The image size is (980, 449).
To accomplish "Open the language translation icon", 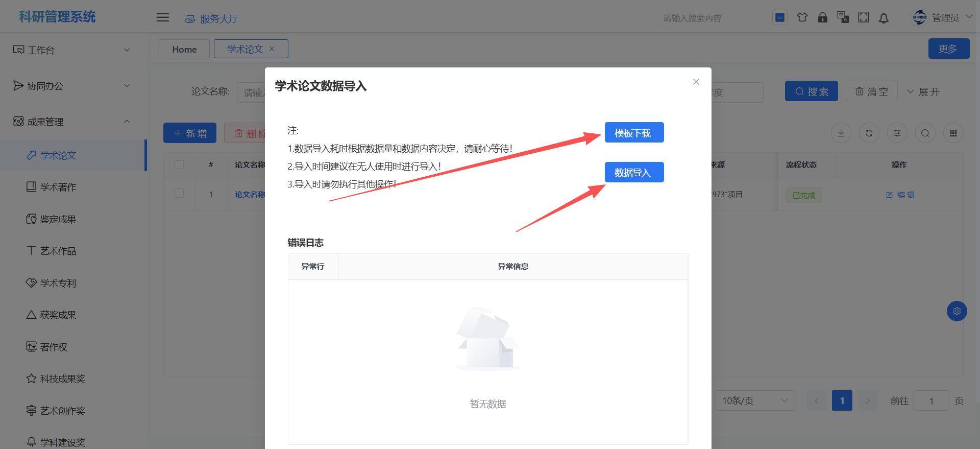I will point(843,17).
